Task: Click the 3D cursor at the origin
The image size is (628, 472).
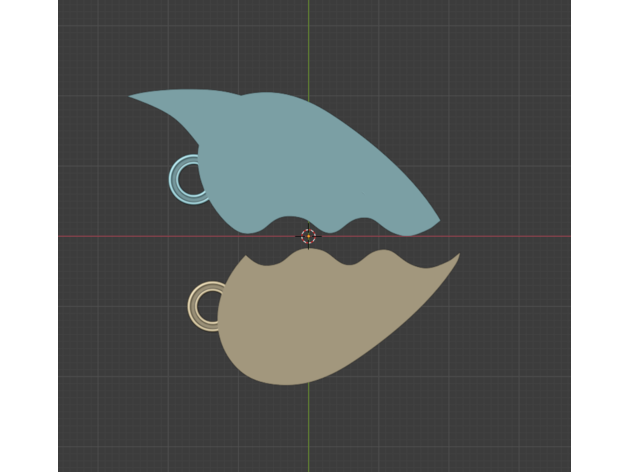Action: tap(308, 236)
